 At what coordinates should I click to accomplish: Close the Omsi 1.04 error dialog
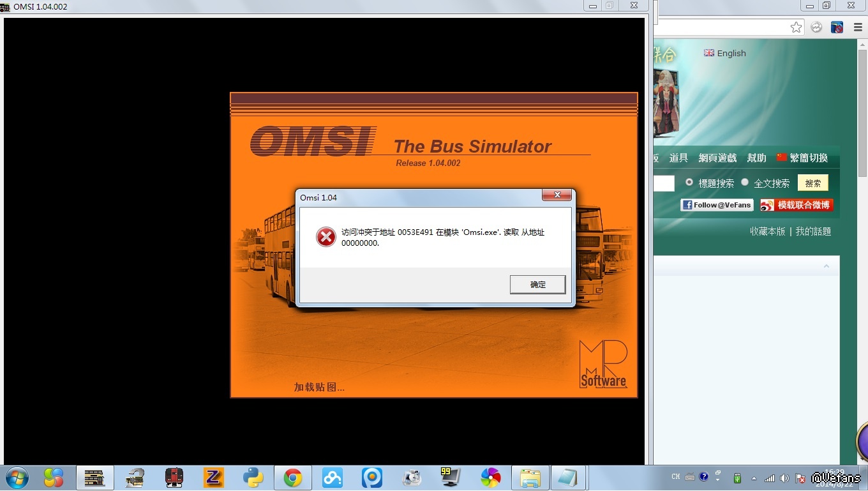tap(557, 195)
